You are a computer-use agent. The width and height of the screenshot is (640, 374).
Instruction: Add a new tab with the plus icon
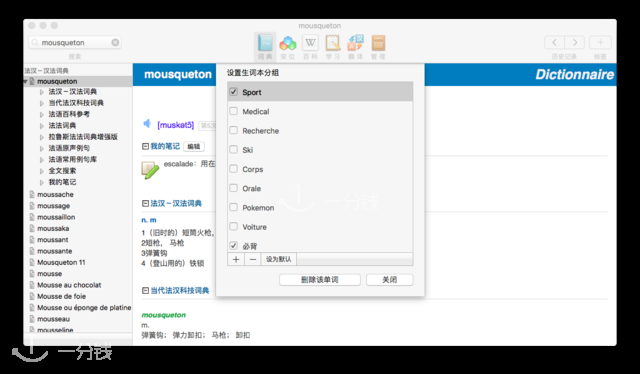(x=600, y=42)
